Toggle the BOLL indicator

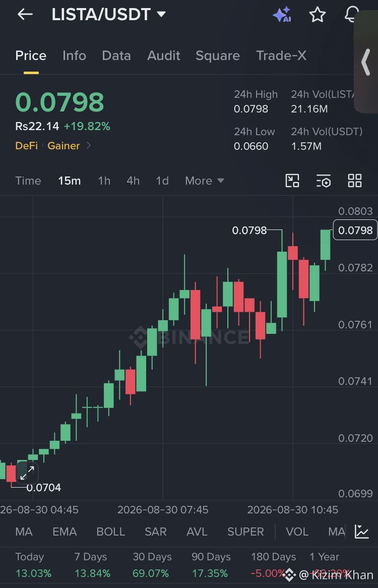[110, 532]
